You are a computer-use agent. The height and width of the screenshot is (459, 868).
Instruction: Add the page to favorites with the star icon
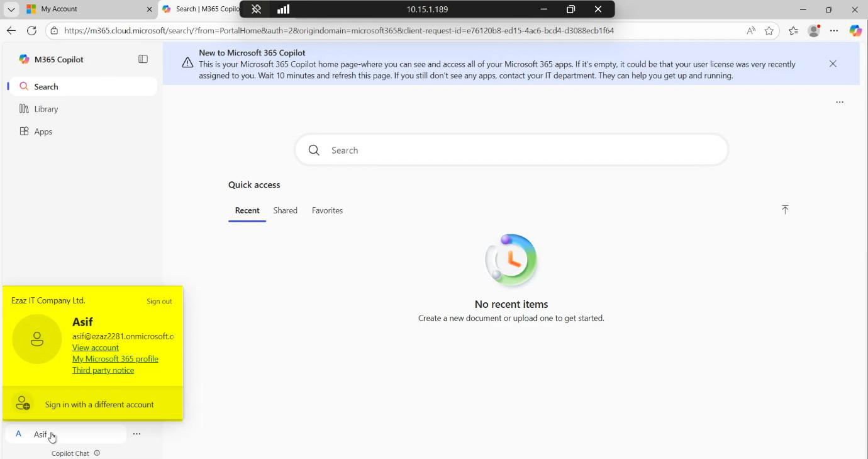(769, 30)
